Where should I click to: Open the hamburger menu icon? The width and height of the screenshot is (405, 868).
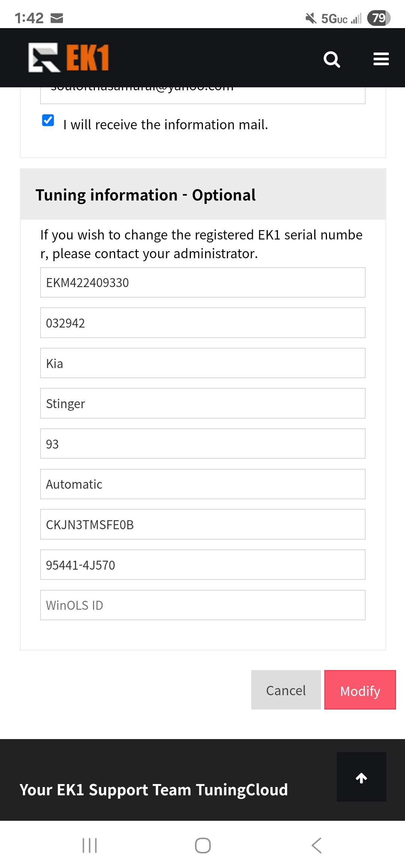[x=381, y=59]
